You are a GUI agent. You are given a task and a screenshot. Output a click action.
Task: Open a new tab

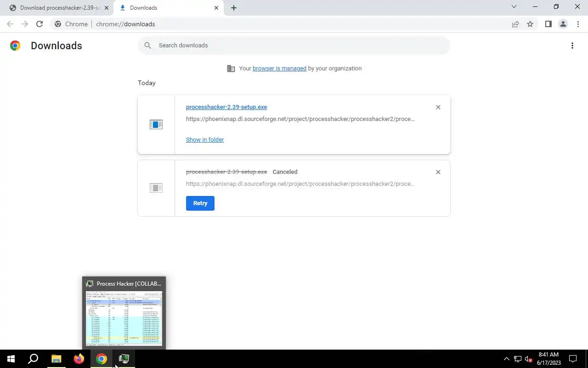pyautogui.click(x=233, y=8)
